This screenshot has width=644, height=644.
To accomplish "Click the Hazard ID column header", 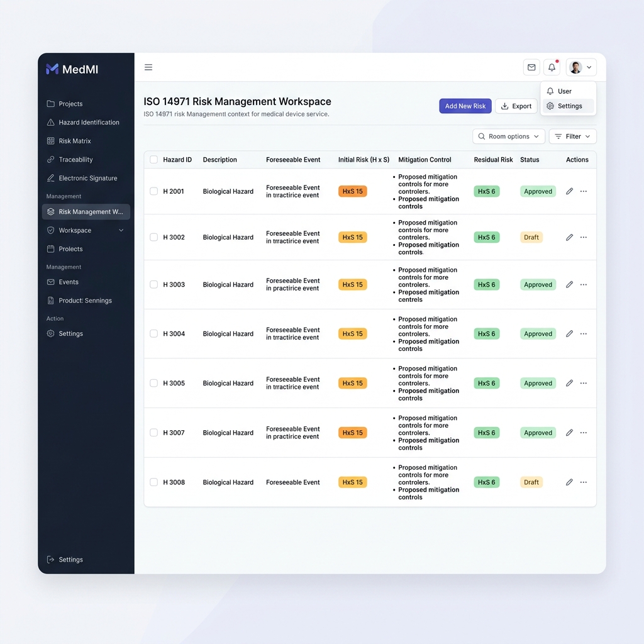I will coord(177,160).
